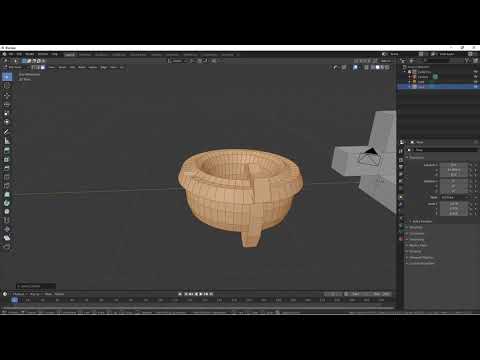Select the Transform tool
This screenshot has height=360, width=480.
click(x=7, y=122)
